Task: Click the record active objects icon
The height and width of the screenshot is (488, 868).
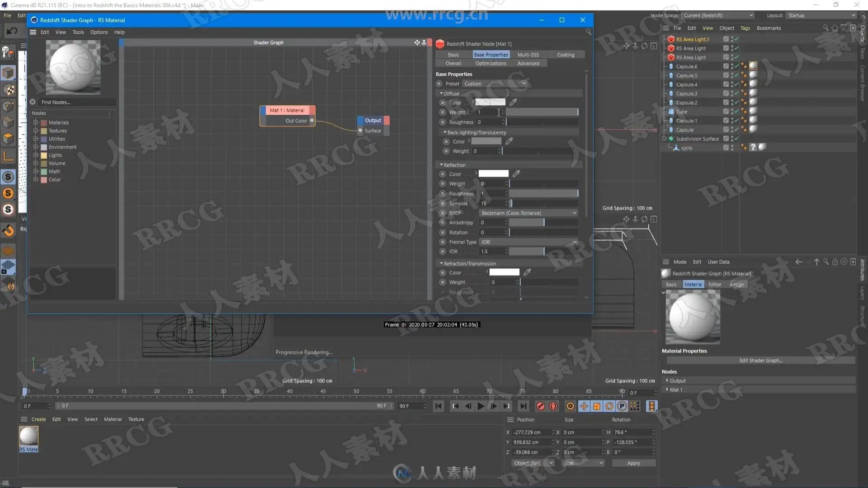Action: [540, 406]
